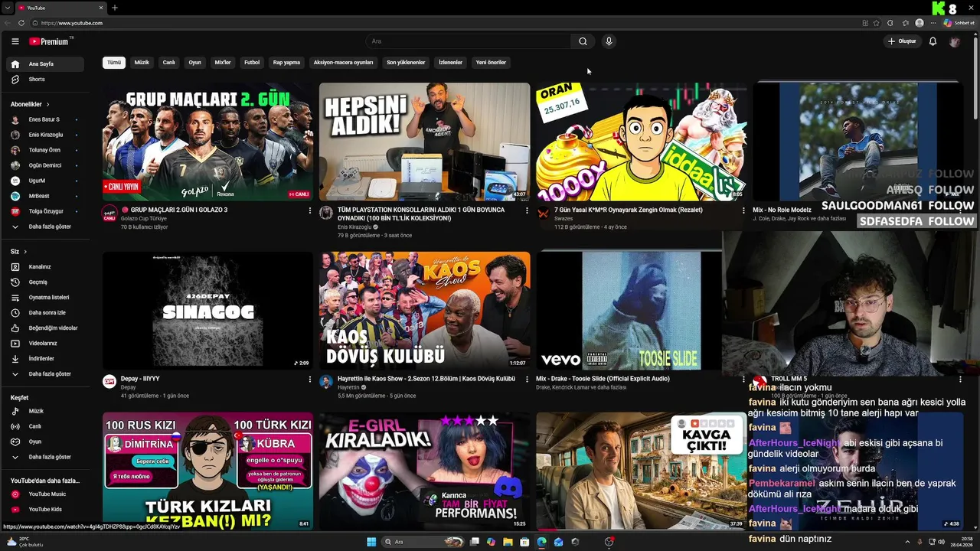The width and height of the screenshot is (980, 551).
Task: Open the Edge browser profile icon
Action: pos(919,23)
